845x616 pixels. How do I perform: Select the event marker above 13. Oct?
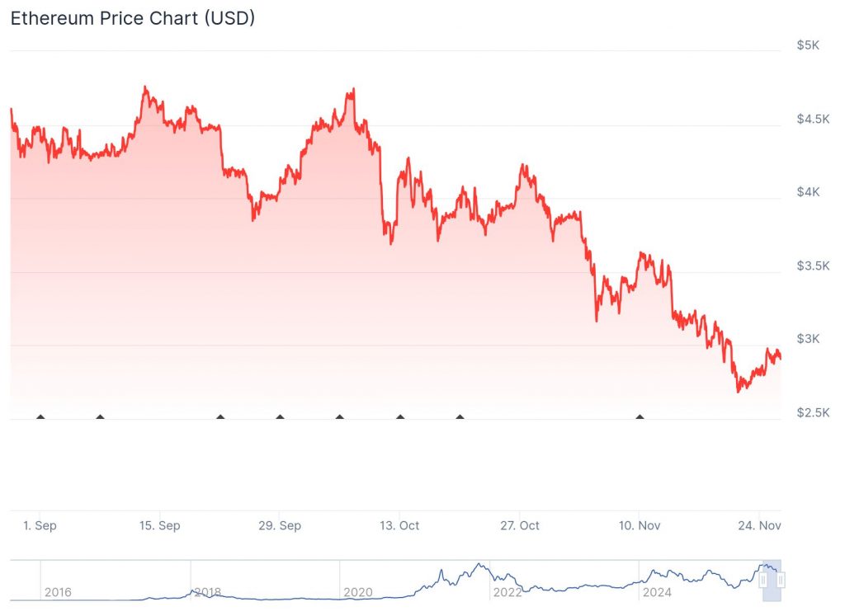pyautogui.click(x=400, y=417)
